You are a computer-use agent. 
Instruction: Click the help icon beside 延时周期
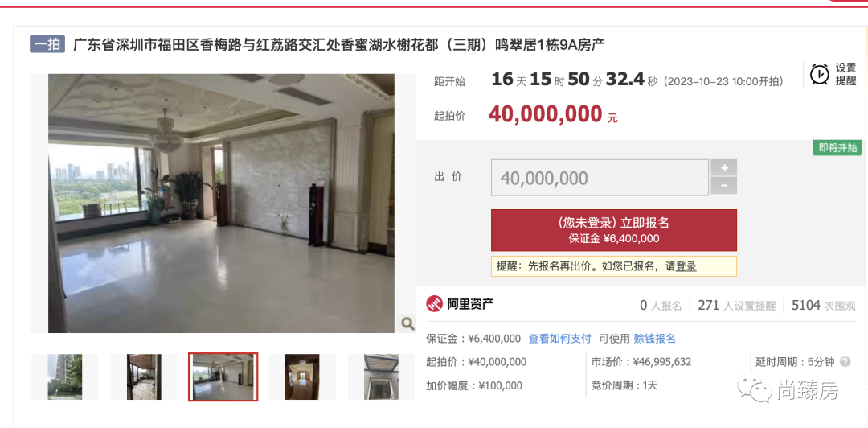tap(845, 362)
